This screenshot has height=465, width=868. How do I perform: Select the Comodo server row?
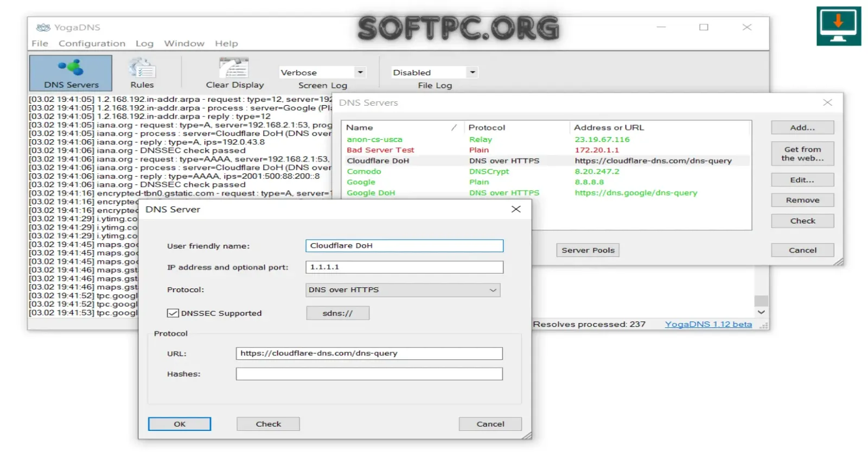click(x=547, y=171)
